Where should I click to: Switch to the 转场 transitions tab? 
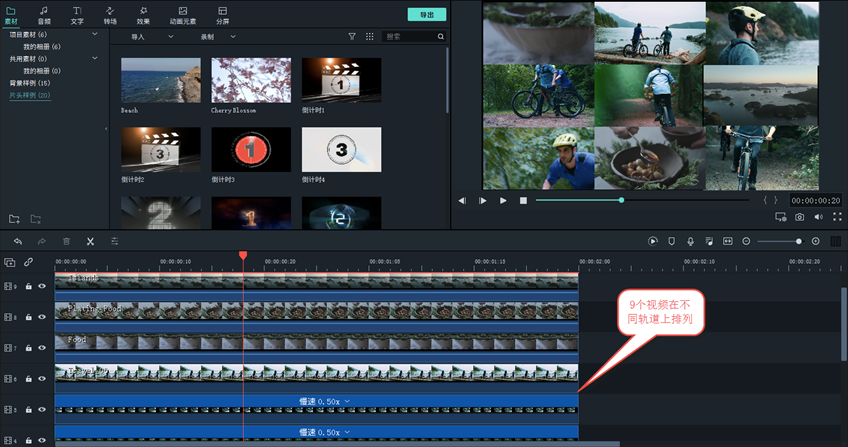point(110,14)
